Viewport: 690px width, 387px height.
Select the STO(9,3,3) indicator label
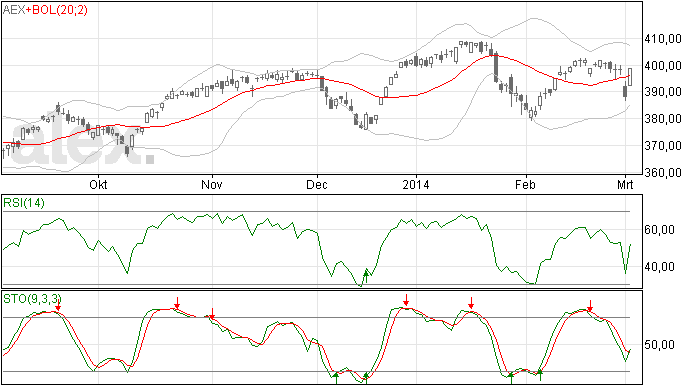click(32, 299)
